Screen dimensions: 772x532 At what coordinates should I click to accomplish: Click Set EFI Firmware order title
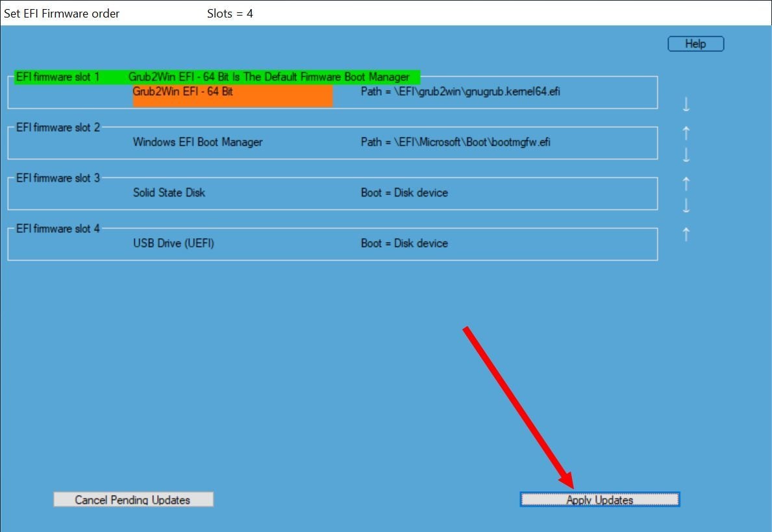pyautogui.click(x=62, y=13)
